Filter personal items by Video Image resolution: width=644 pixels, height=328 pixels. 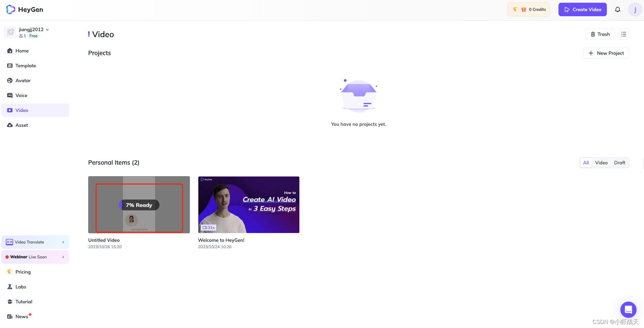[601, 163]
